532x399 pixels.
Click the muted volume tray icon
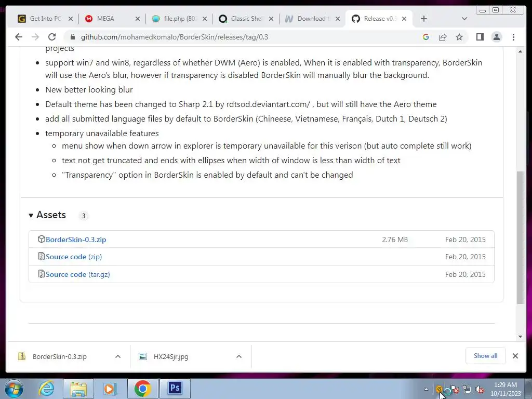pos(480,390)
